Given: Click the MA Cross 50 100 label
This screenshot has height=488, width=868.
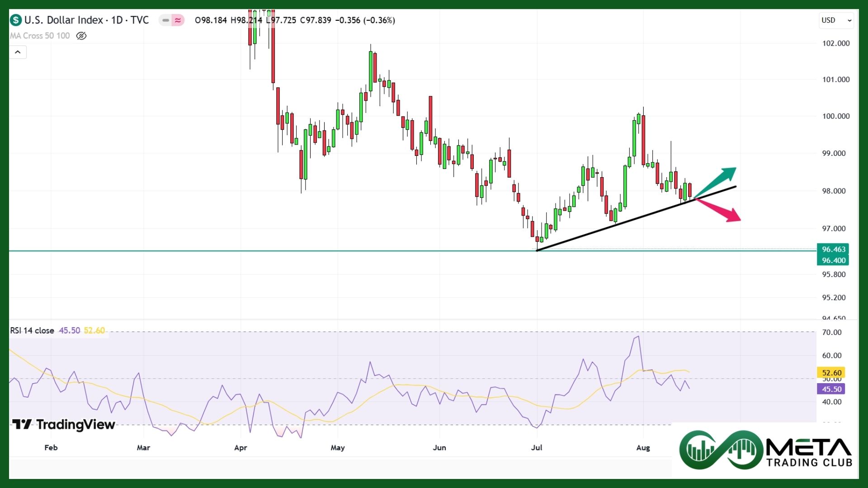Looking at the screenshot, I should click(40, 36).
